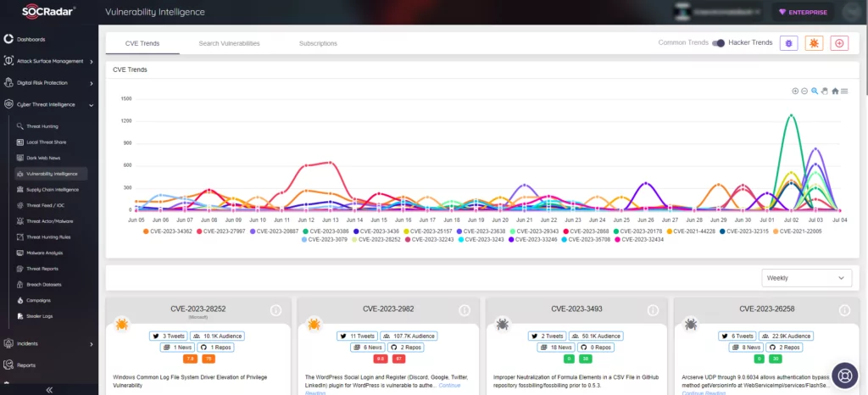Click 107.7K Audience badge
868x395 pixels.
point(409,336)
